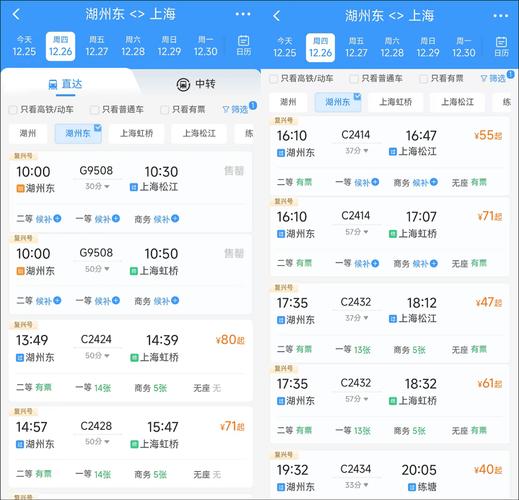Tap 一等 候补 plus icon for C2414 17:07

375,263
